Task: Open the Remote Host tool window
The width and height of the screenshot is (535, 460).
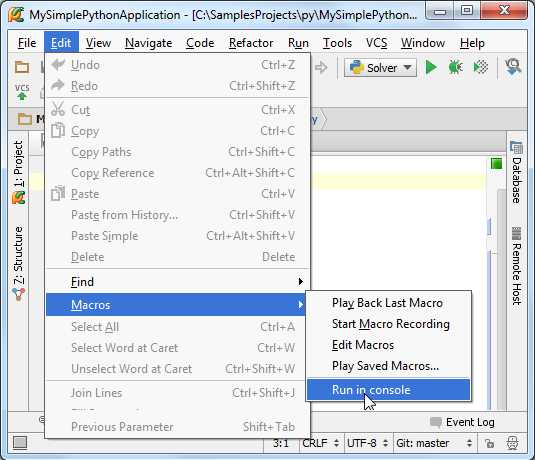Action: [x=517, y=266]
